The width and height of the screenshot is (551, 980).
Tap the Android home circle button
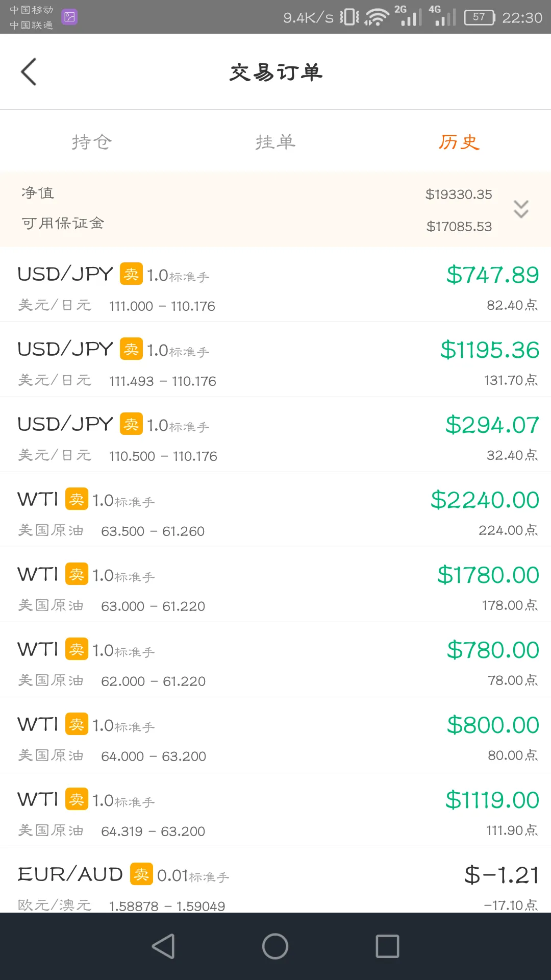pyautogui.click(x=275, y=946)
